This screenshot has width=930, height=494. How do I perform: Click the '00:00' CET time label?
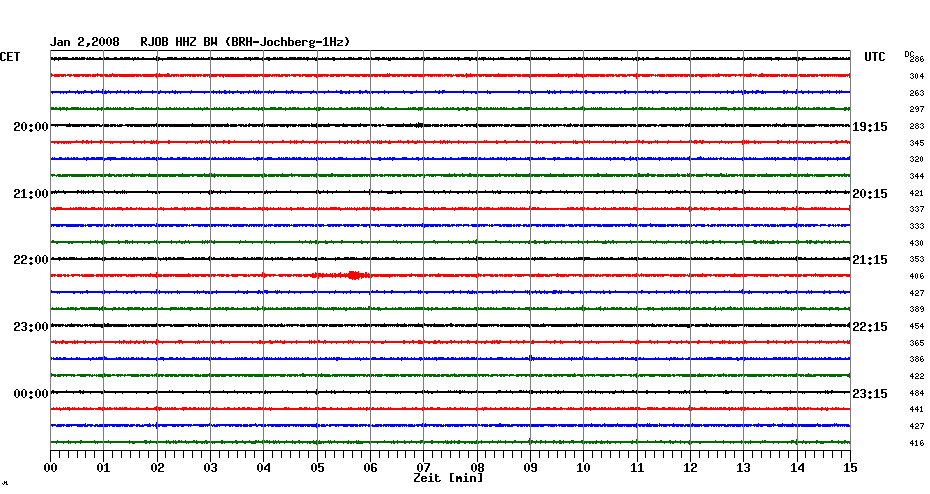[x=31, y=394]
